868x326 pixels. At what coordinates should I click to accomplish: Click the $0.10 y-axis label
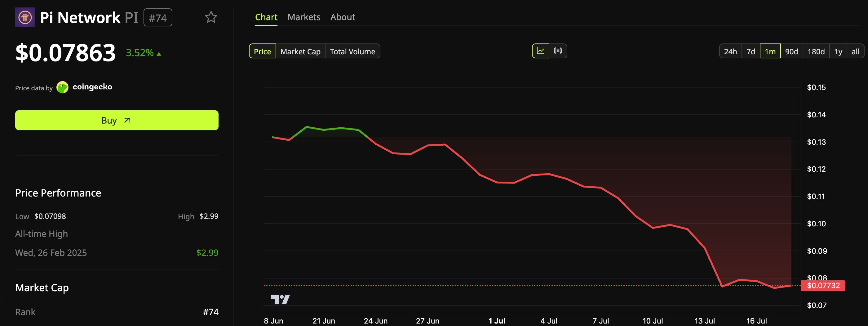(x=817, y=224)
